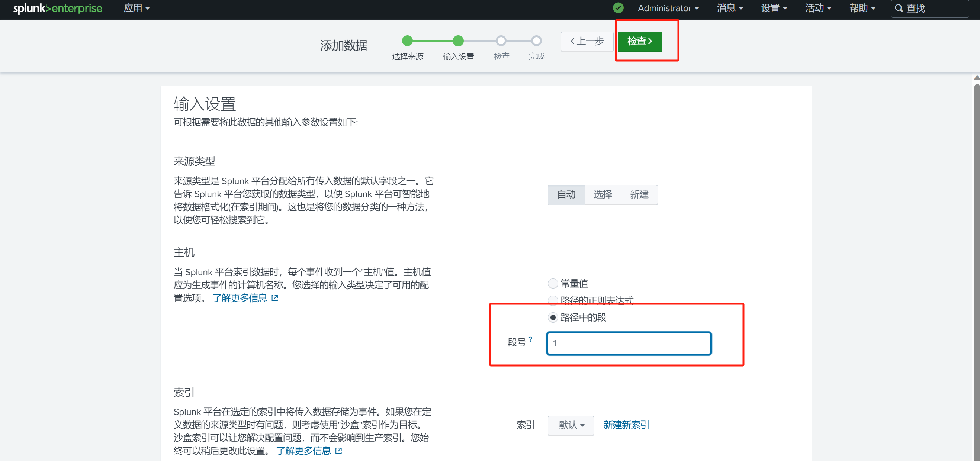Viewport: 980px width, 461px height.
Task: Click the Splunk enterprise logo
Action: coord(57,9)
